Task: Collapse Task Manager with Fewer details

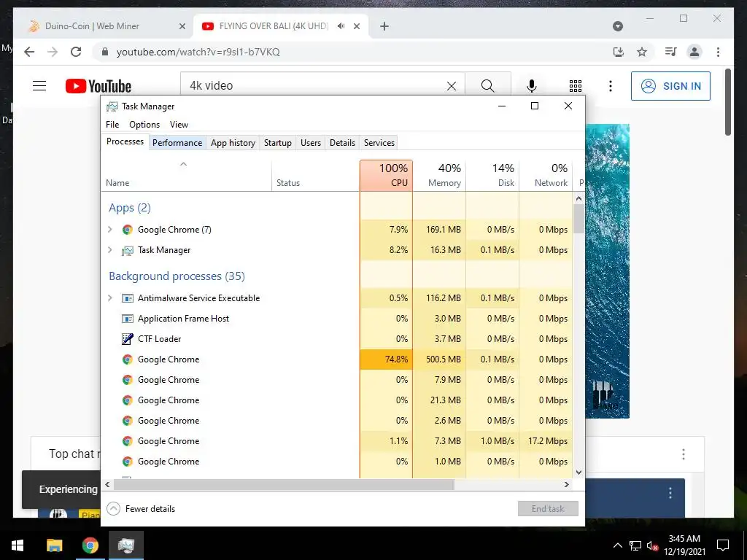Action: pos(141,508)
